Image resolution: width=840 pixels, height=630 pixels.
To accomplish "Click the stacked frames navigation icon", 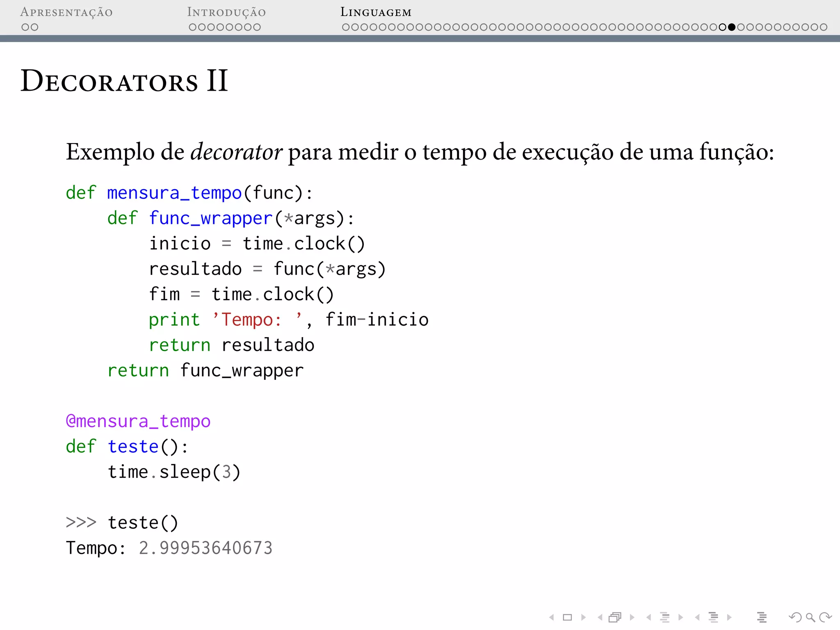I will pyautogui.click(x=615, y=617).
